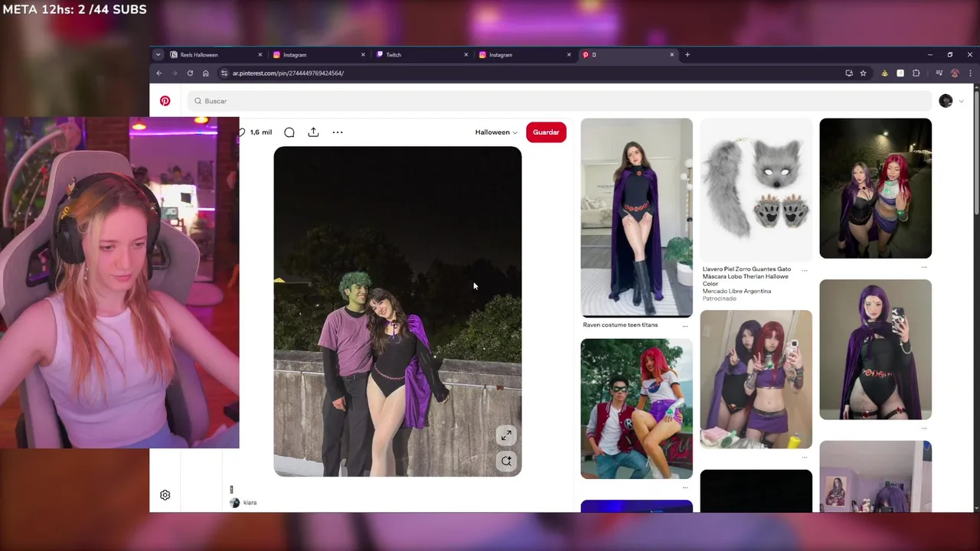Click the Mercado Libre Argentina sponsor link

[737, 291]
